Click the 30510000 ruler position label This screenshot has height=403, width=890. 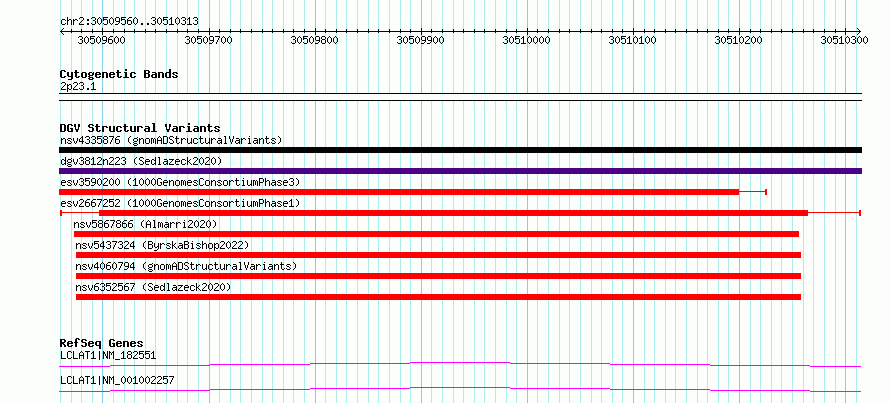coord(525,41)
